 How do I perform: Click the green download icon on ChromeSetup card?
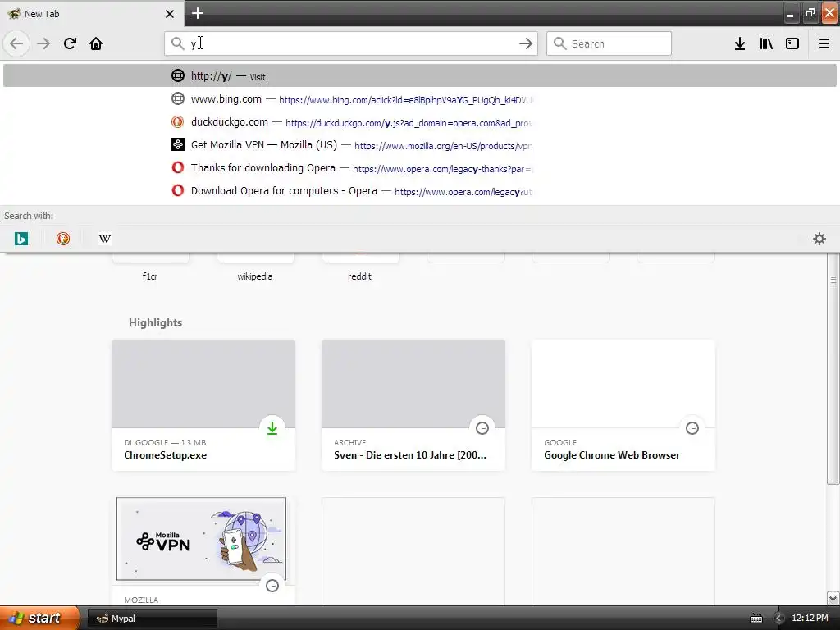coord(272,428)
